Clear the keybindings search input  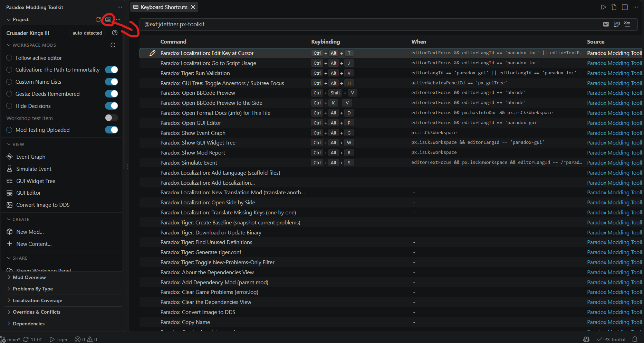pos(627,24)
